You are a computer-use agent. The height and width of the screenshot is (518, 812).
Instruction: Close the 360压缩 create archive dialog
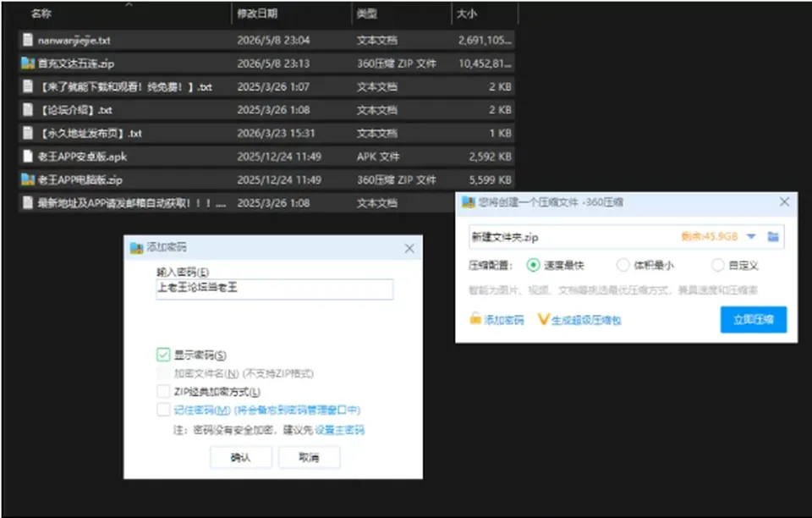pyautogui.click(x=785, y=201)
